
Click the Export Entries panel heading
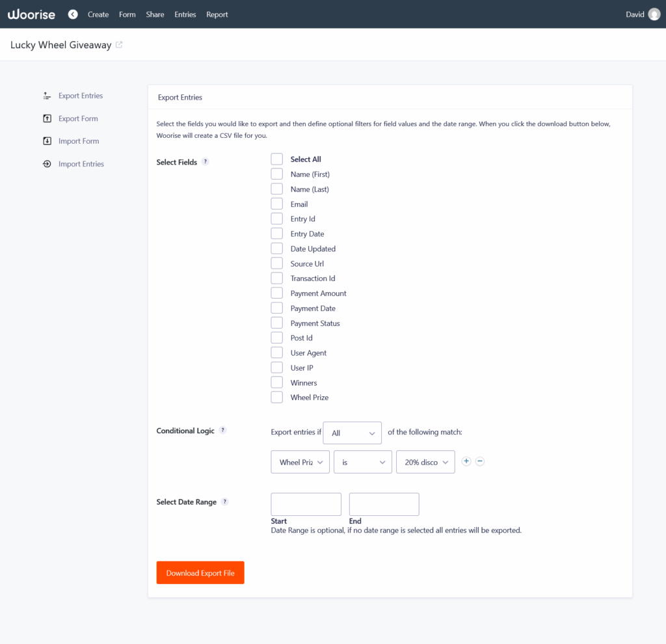click(180, 98)
